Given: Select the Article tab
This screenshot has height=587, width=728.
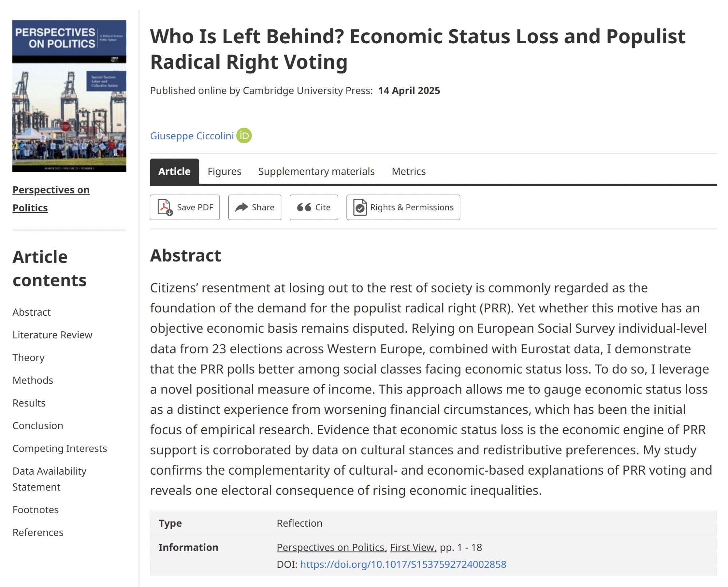Looking at the screenshot, I should pos(174,171).
